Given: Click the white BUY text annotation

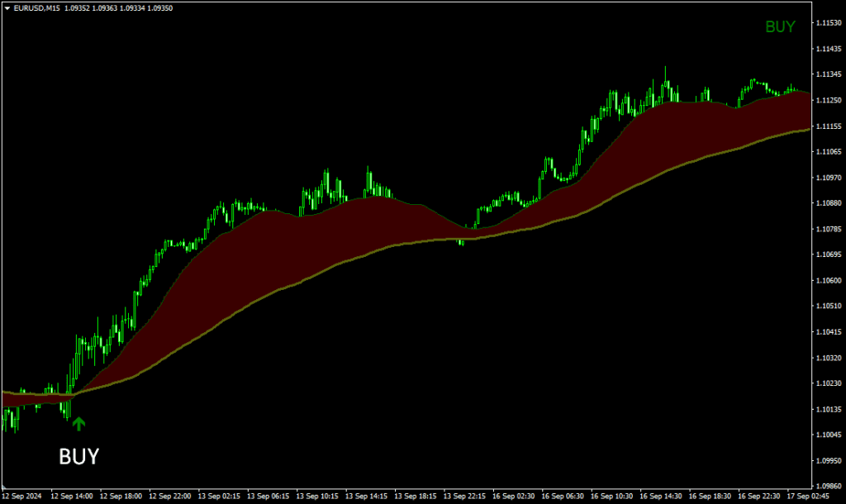Looking at the screenshot, I should click(x=78, y=455).
